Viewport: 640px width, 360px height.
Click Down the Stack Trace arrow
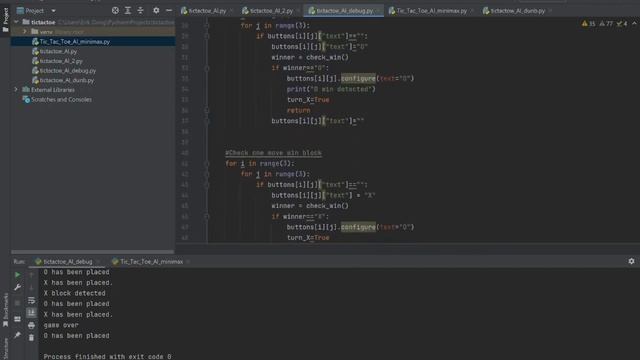pos(31,287)
